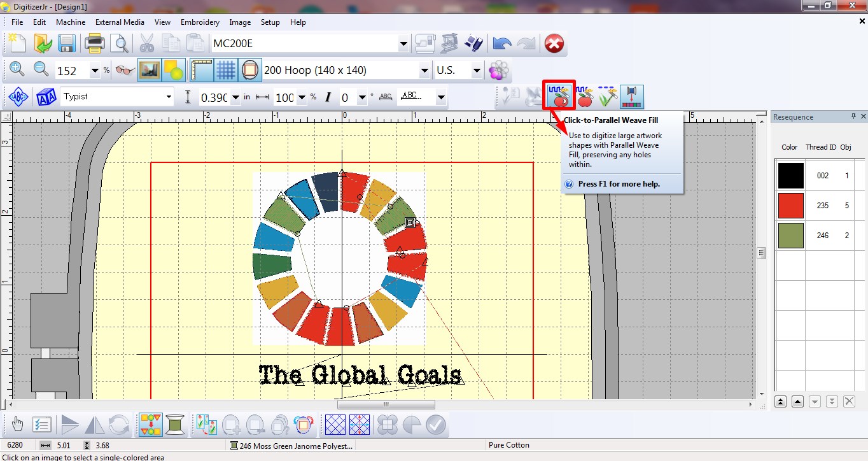Image resolution: width=868 pixels, height=461 pixels.
Task: Open Print Preview magnifier page icon
Action: point(119,43)
